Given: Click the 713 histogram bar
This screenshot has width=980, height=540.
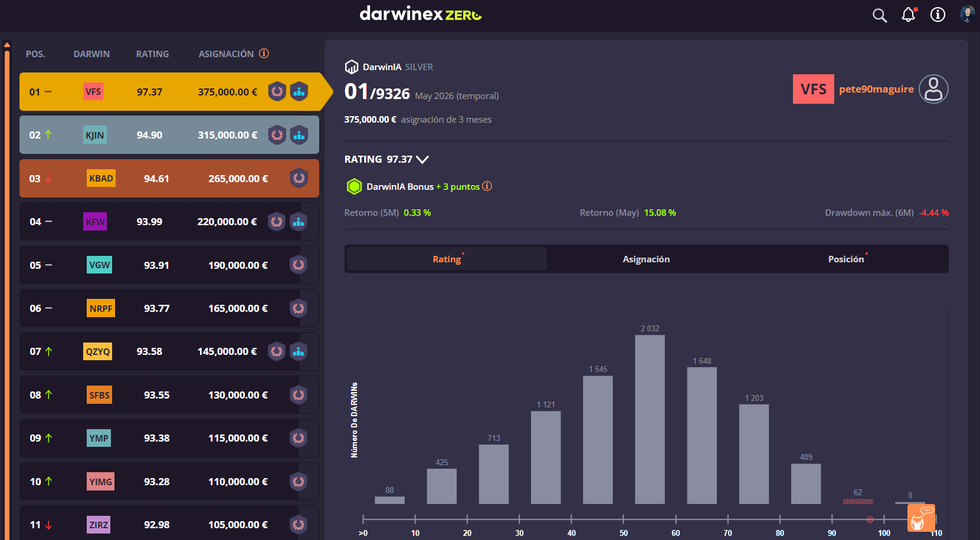Looking at the screenshot, I should click(x=494, y=474).
